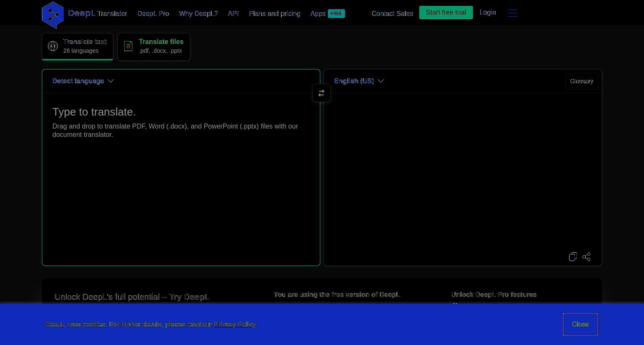Swap source and target languages
Screen dimensions: 644x345
click(x=322, y=93)
